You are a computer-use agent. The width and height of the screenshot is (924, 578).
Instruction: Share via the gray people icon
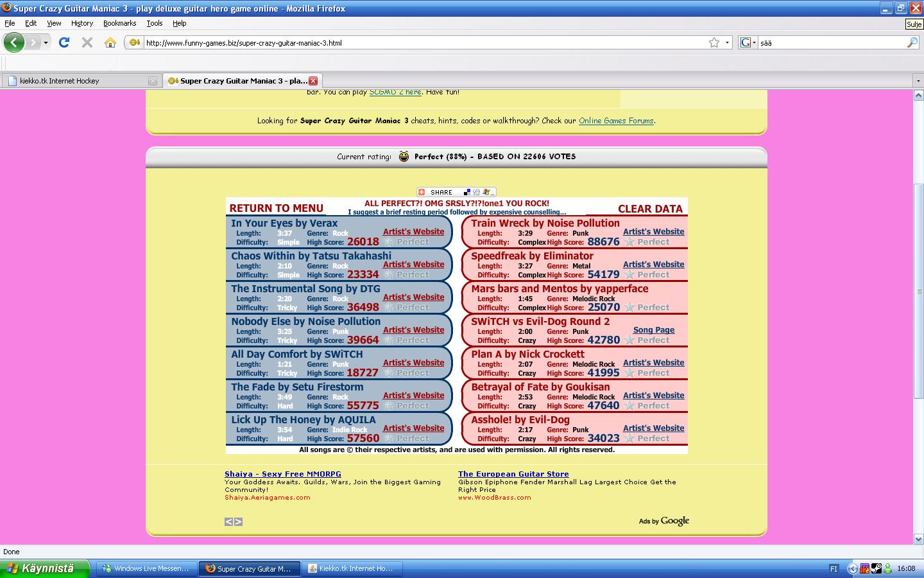(x=476, y=192)
